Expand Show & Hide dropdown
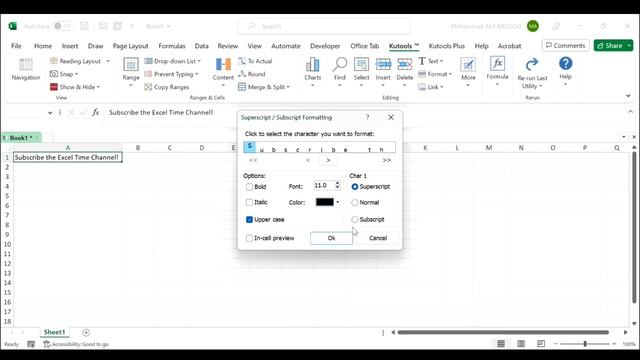This screenshot has height=360, width=640. [x=98, y=87]
